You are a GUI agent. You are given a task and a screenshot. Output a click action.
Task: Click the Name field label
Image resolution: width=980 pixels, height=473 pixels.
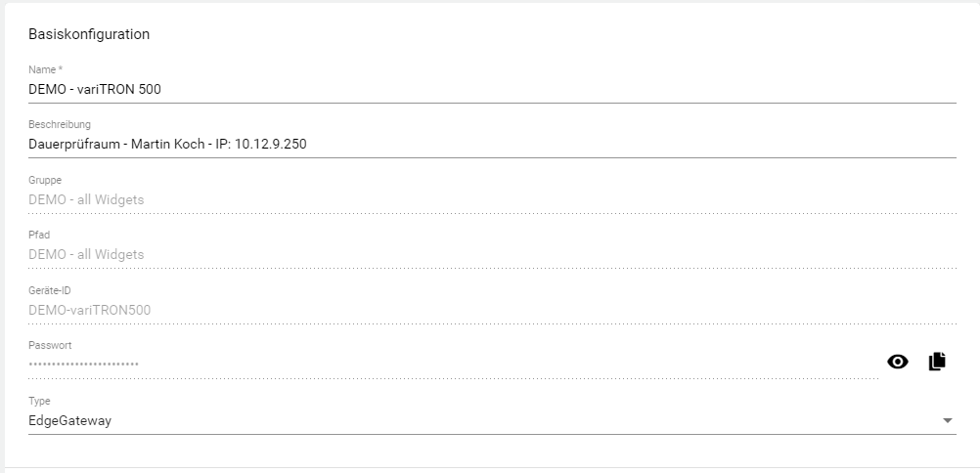pyautogui.click(x=46, y=69)
